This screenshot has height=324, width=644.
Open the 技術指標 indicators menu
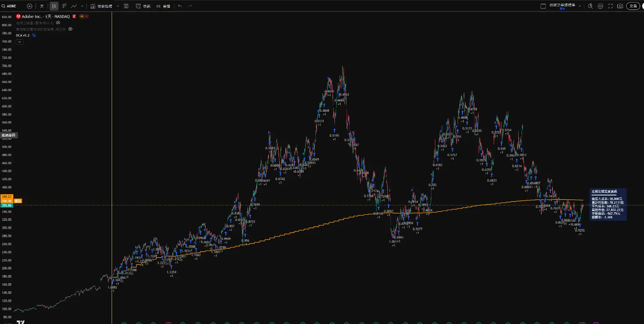click(x=101, y=6)
